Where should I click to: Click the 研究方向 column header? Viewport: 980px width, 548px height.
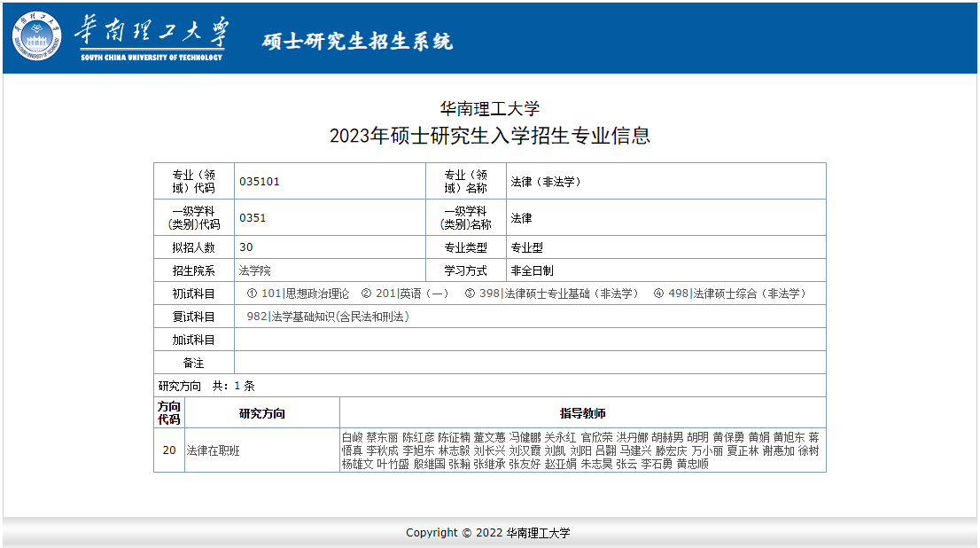(262, 413)
